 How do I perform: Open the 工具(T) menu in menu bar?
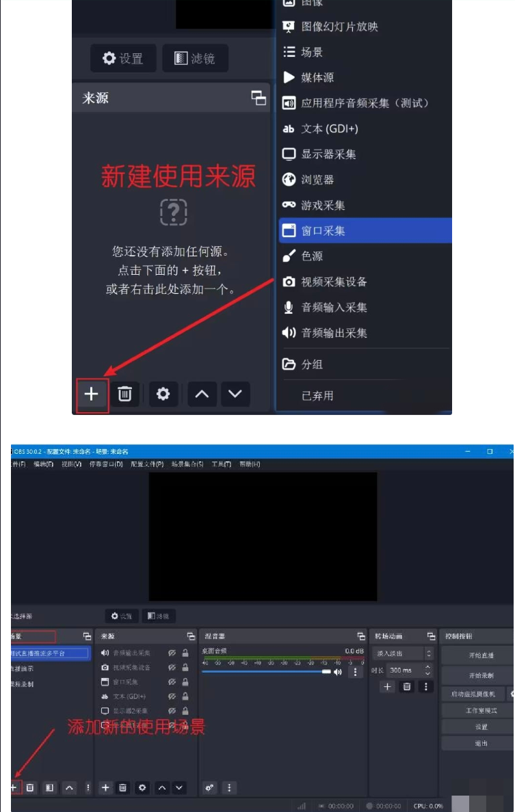[222, 464]
